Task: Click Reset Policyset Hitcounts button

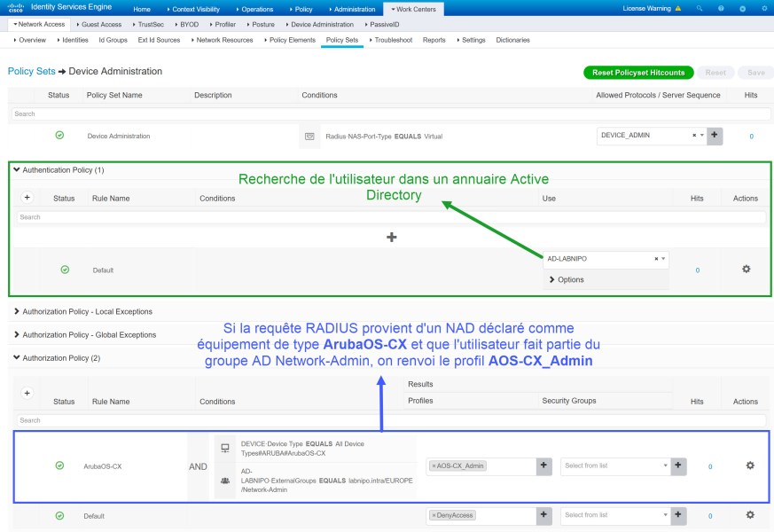Action: 638,73
